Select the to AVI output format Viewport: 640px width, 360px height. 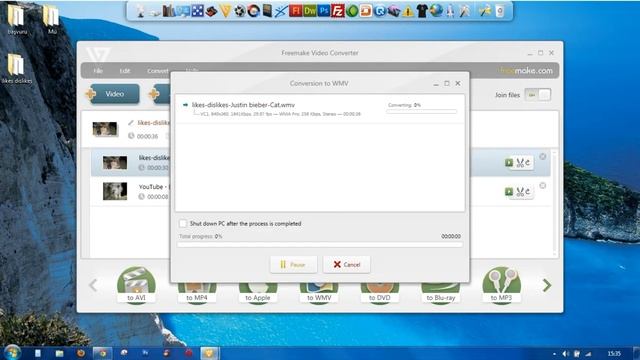point(136,285)
